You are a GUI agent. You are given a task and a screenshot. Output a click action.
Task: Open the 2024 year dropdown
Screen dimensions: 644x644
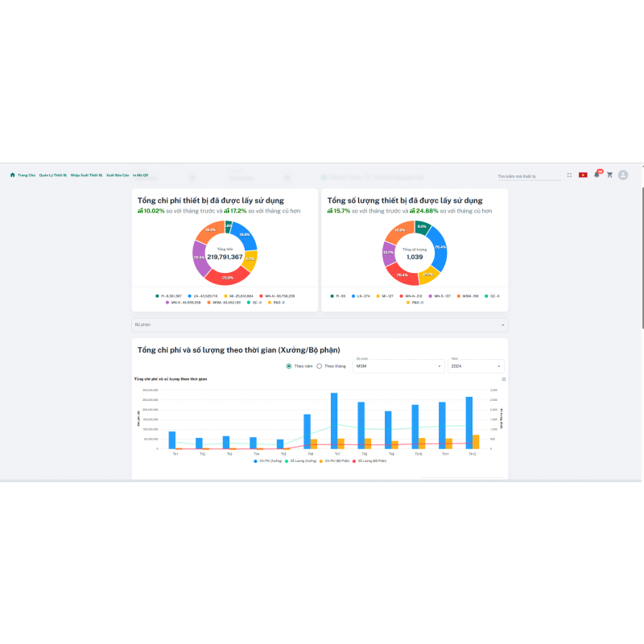[476, 366]
